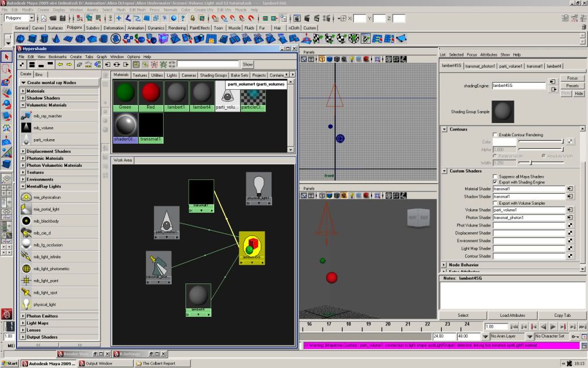Select the mib_blackbody node icon
This screenshot has height=368, width=588.
coord(26,221)
